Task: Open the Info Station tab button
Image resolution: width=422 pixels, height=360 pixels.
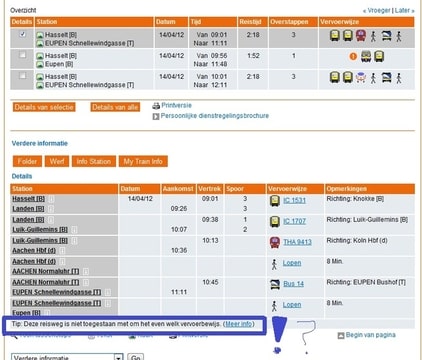Action: 94,161
